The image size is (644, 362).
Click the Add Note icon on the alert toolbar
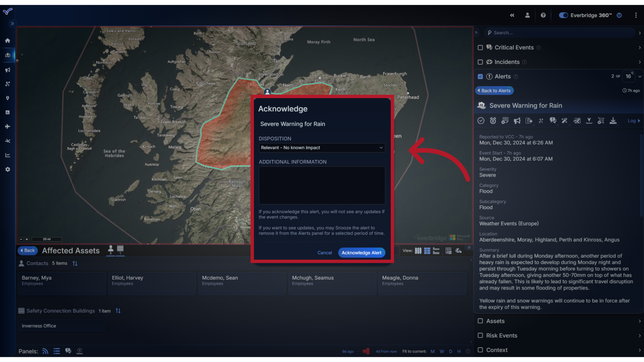click(505, 121)
